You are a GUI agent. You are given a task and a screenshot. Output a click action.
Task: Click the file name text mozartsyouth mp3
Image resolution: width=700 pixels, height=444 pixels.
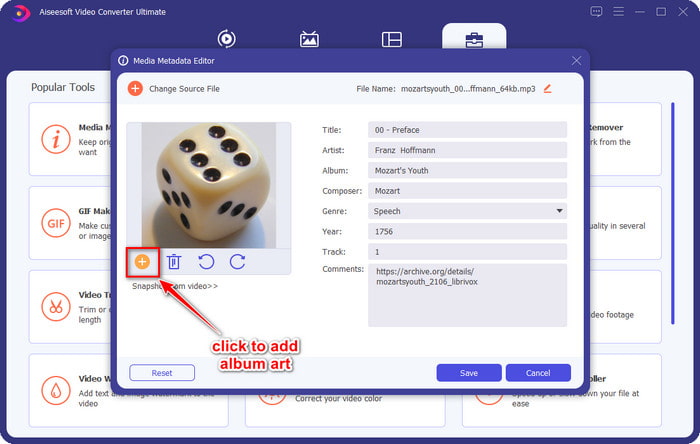[x=468, y=89]
